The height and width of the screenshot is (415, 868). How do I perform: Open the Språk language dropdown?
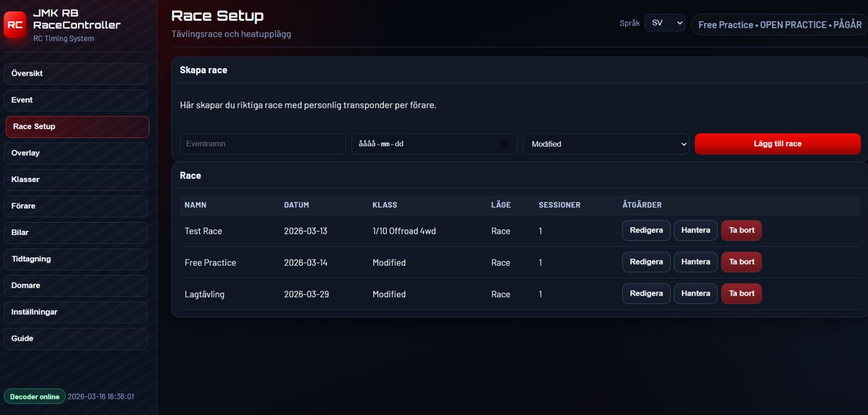664,23
